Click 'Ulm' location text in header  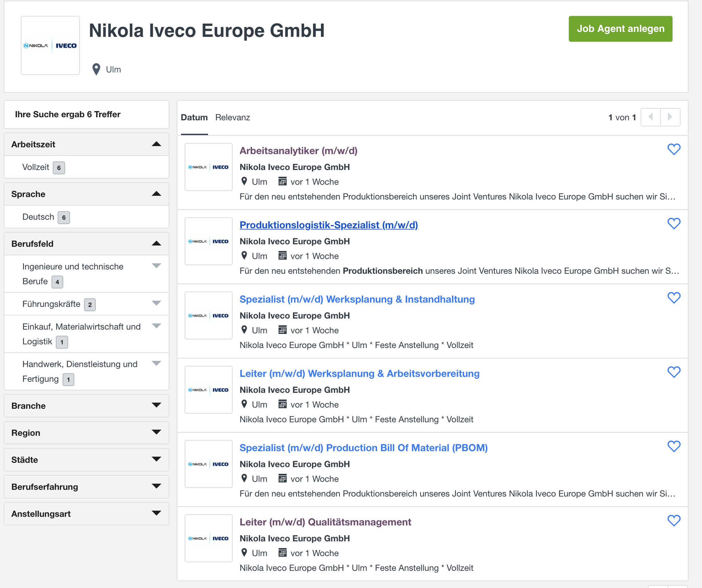pyautogui.click(x=113, y=69)
